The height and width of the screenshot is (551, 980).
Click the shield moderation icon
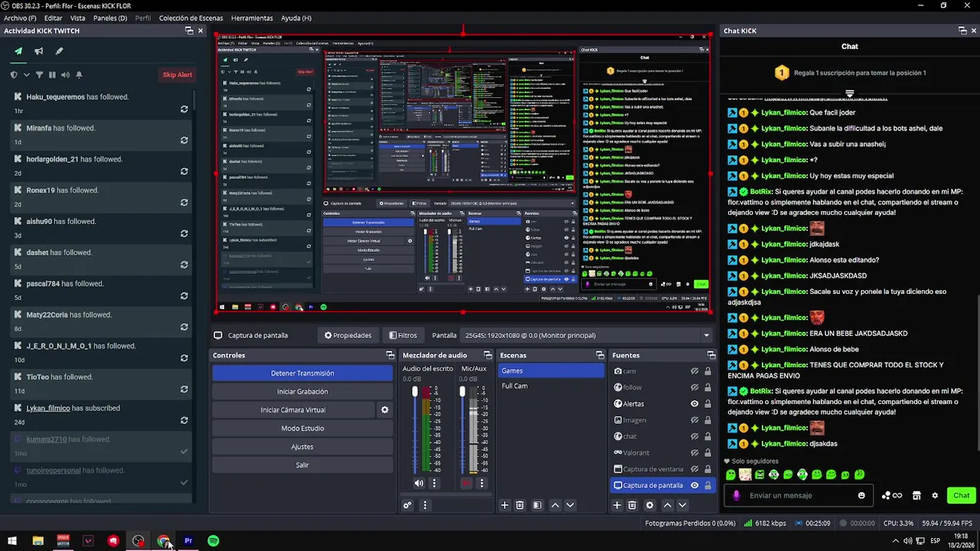[x=14, y=74]
